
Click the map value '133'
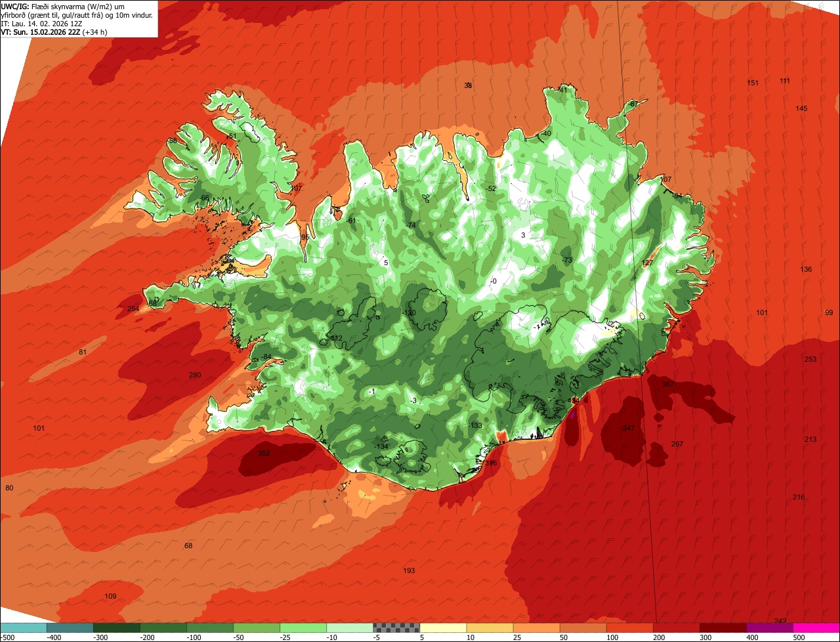[476, 425]
